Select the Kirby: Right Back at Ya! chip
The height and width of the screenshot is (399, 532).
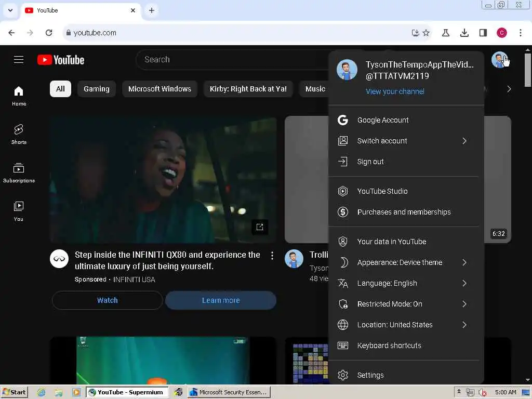click(x=248, y=89)
